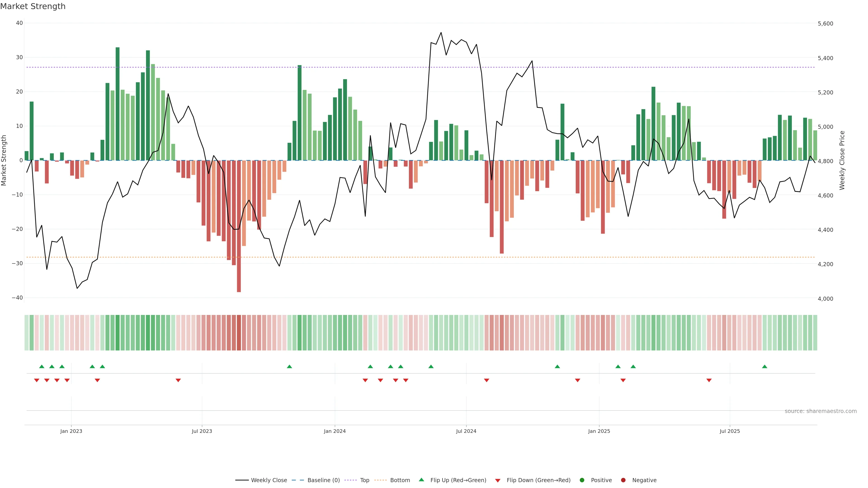Click the flip-down triangle just before Jul 2025
This screenshot has width=868, height=488.
point(709,380)
